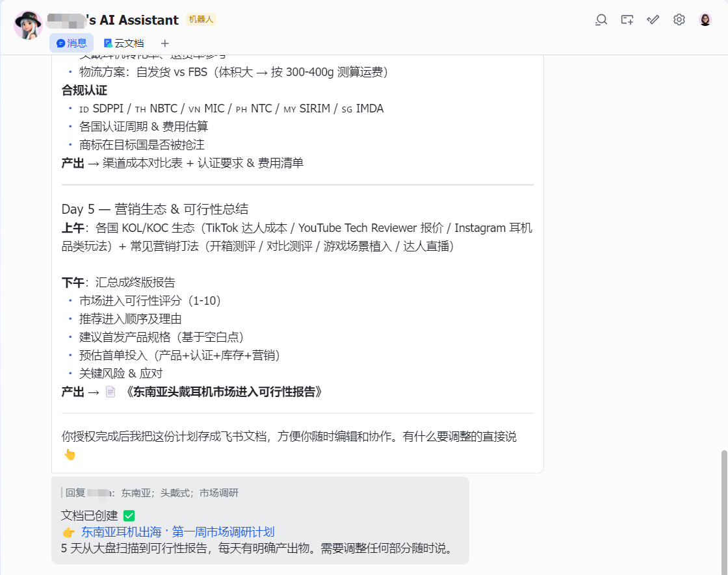Click the pointing-hand emoji before document link

click(68, 532)
